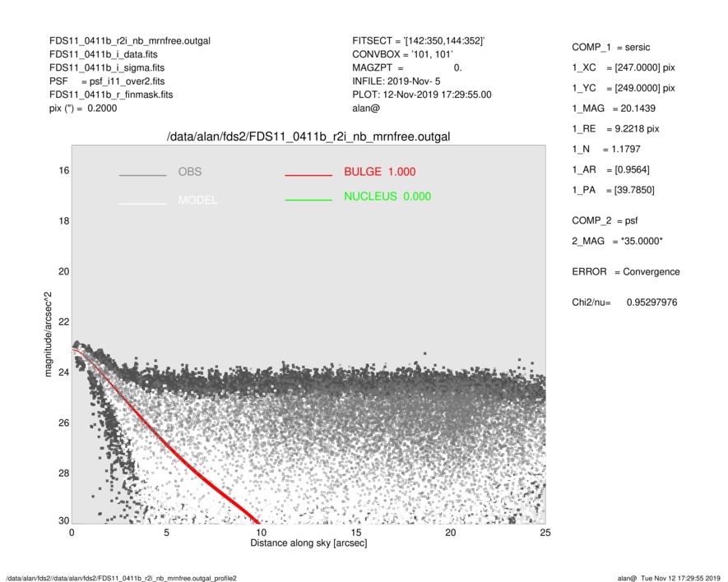Click the y-axis tick label 16

click(63, 171)
